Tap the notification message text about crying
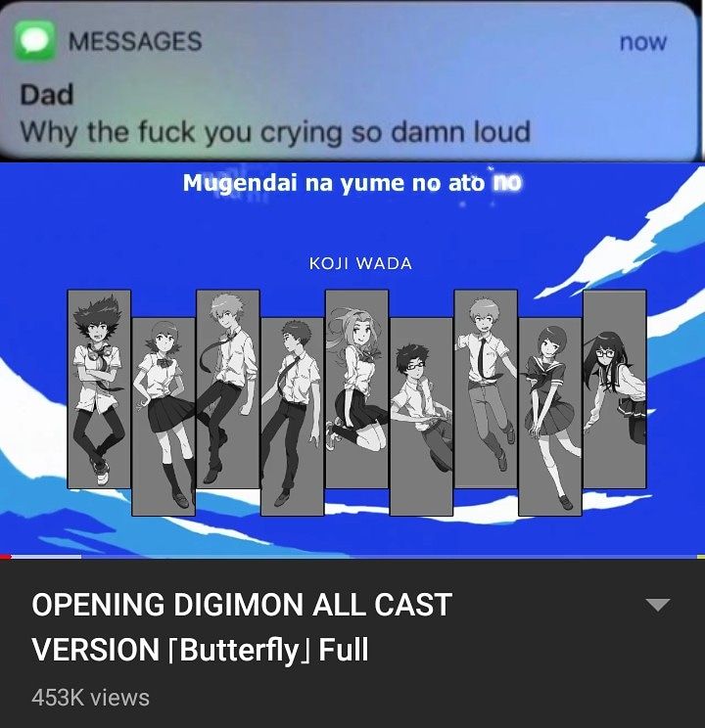705x728 pixels. click(x=275, y=132)
